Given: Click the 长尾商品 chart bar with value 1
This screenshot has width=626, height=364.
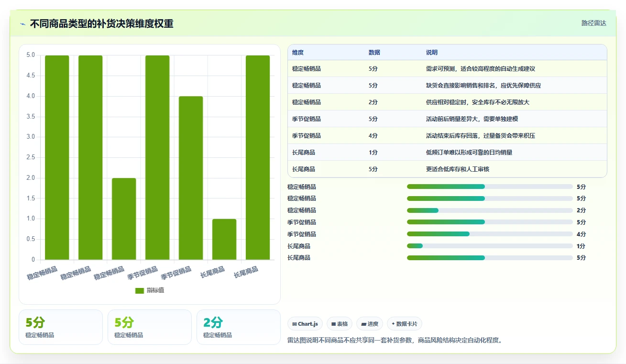Looking at the screenshot, I should click(x=224, y=239).
